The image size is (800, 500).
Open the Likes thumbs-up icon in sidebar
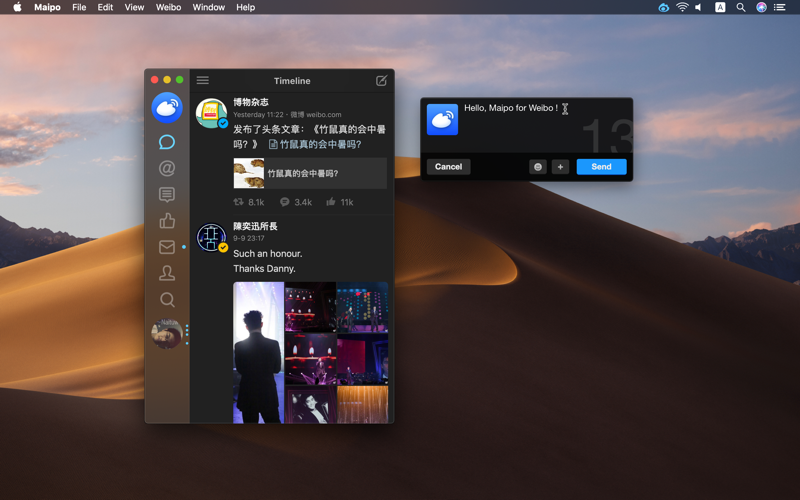click(x=167, y=220)
